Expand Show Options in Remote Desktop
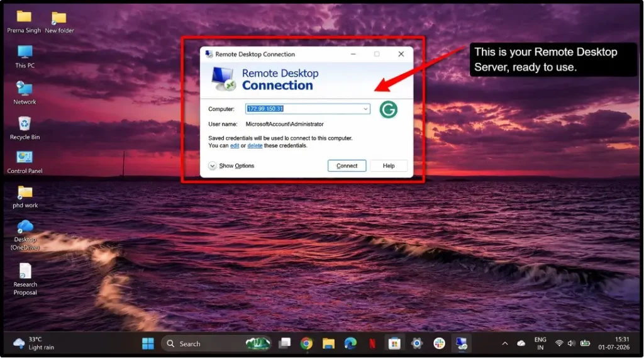644x358 pixels. 231,165
